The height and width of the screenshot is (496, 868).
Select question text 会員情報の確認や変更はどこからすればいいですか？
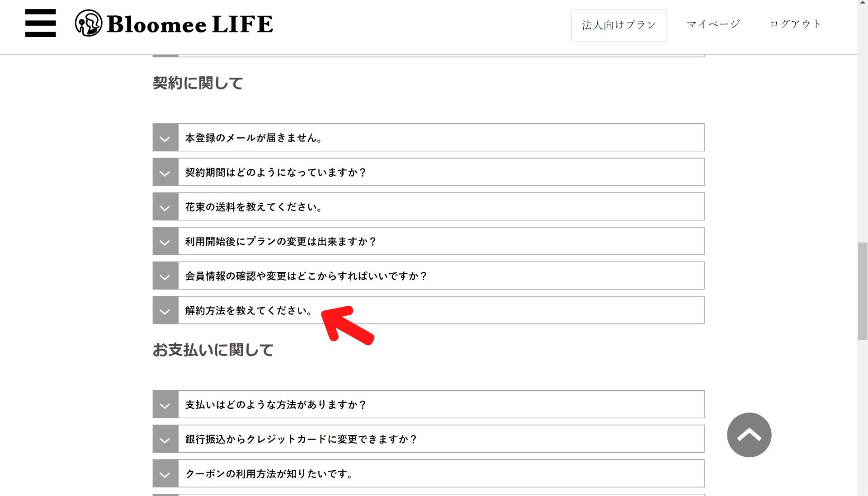click(x=306, y=276)
